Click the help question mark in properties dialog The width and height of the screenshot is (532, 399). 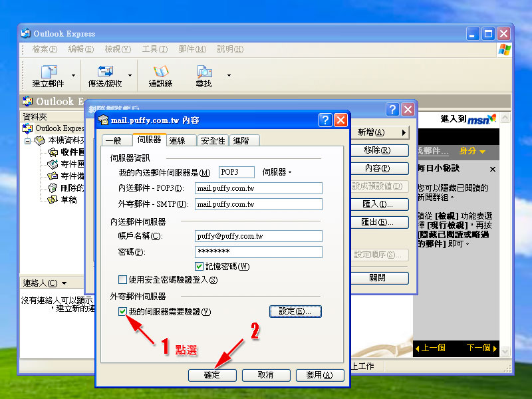pyautogui.click(x=325, y=120)
